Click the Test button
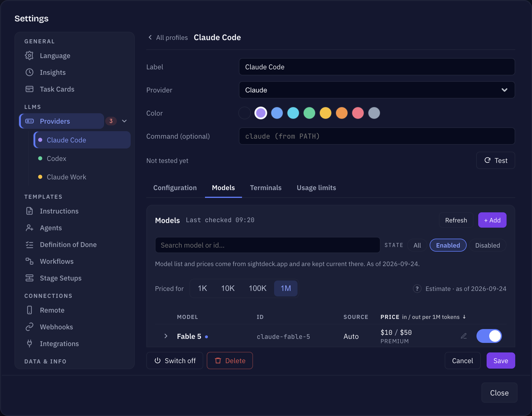This screenshot has height=416, width=532. [x=496, y=160]
